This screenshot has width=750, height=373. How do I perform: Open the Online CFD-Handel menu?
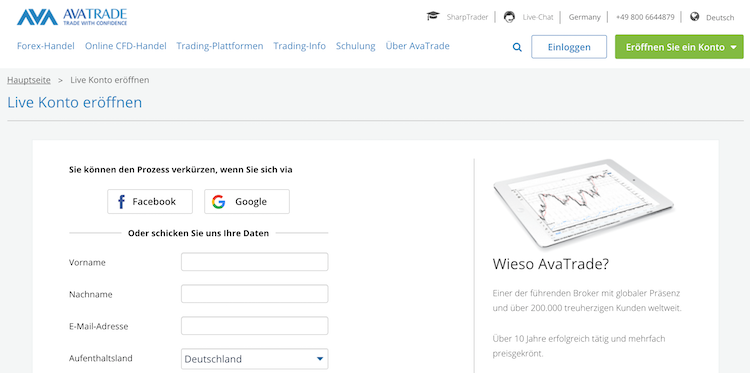[x=126, y=46]
